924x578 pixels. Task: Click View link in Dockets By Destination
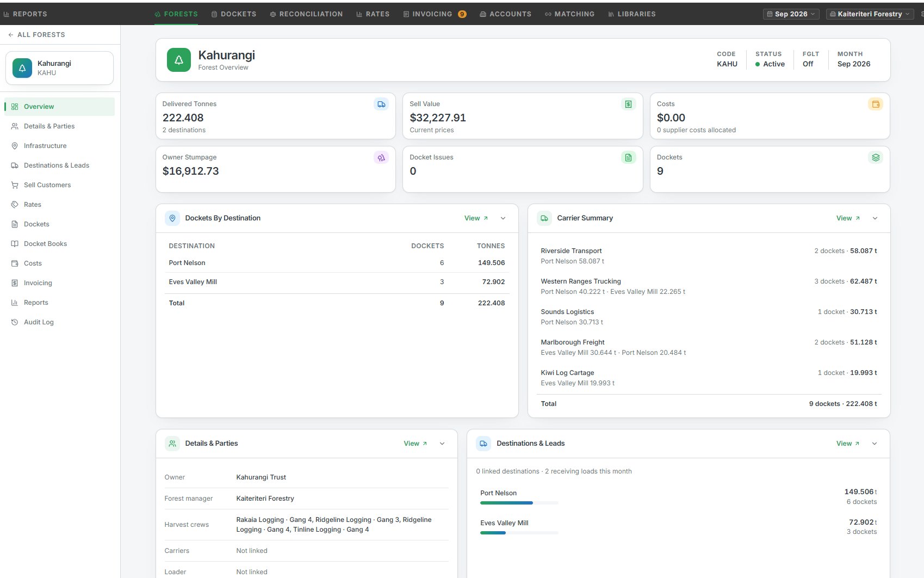pyautogui.click(x=476, y=218)
